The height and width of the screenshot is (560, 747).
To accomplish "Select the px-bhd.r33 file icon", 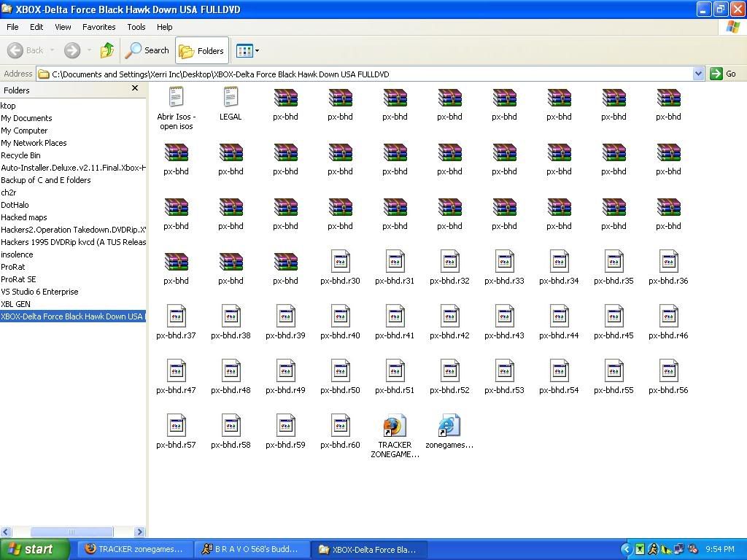I will point(505,261).
